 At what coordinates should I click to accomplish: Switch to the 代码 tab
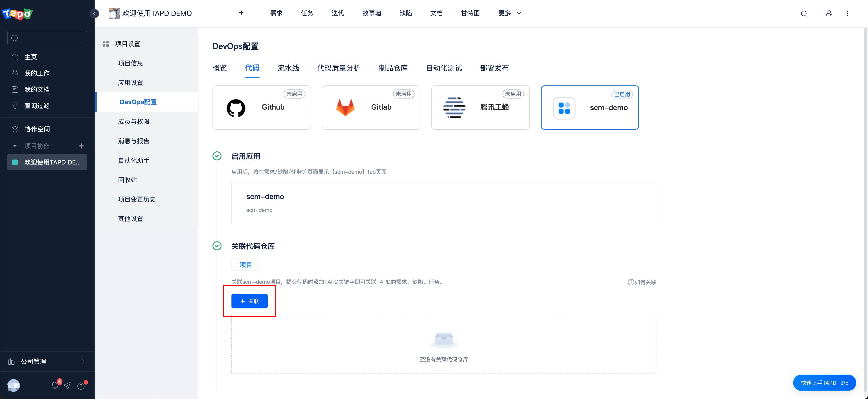pos(252,68)
